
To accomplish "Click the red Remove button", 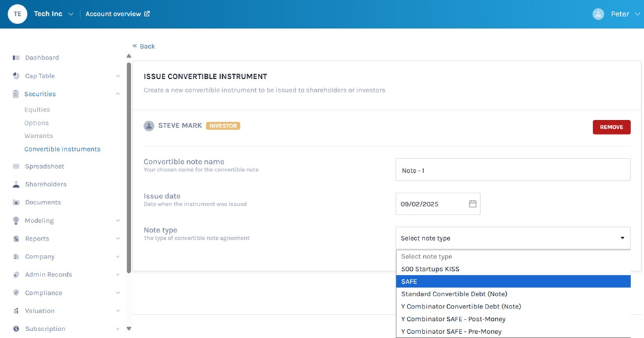I will (611, 127).
